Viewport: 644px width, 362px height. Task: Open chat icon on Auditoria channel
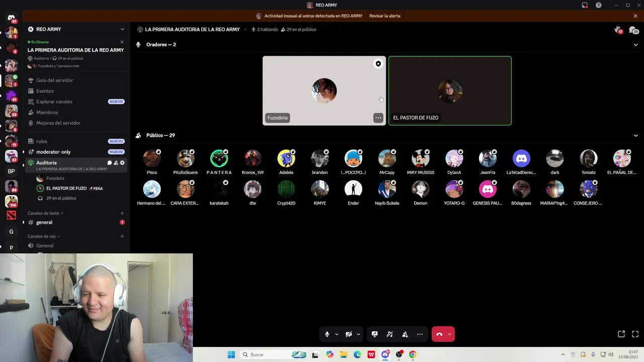tap(109, 163)
